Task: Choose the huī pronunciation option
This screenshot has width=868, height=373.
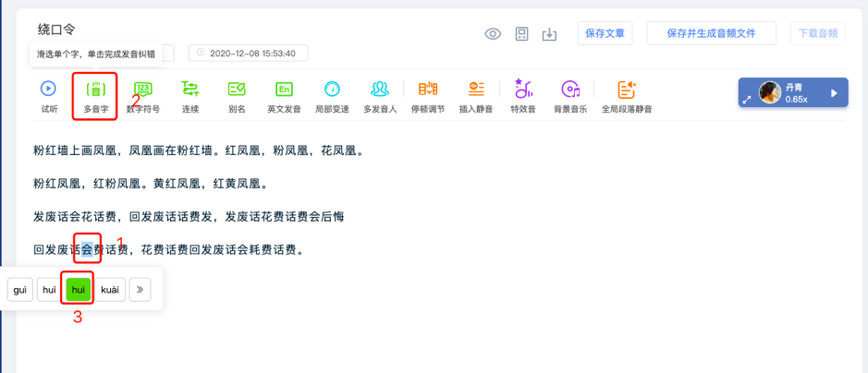Action: [50, 290]
